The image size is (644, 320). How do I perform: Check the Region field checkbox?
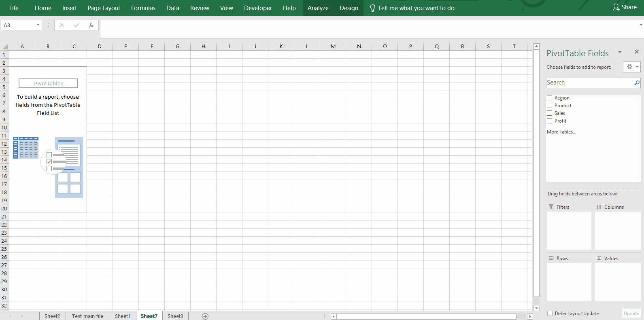point(549,98)
